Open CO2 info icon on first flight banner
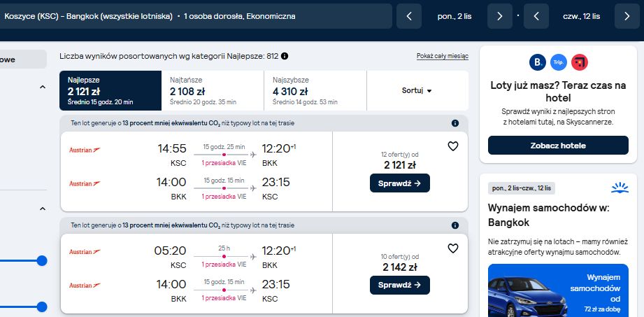 pyautogui.click(x=455, y=123)
